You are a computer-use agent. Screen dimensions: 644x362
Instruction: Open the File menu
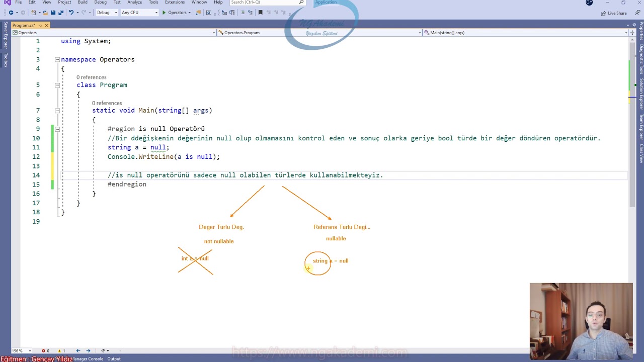click(18, 3)
